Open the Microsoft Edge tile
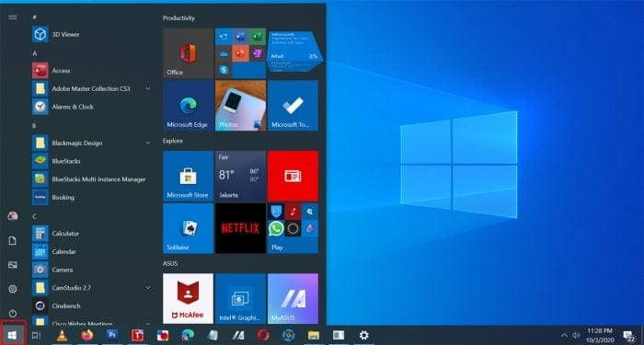This screenshot has height=345, width=644. tap(188, 106)
